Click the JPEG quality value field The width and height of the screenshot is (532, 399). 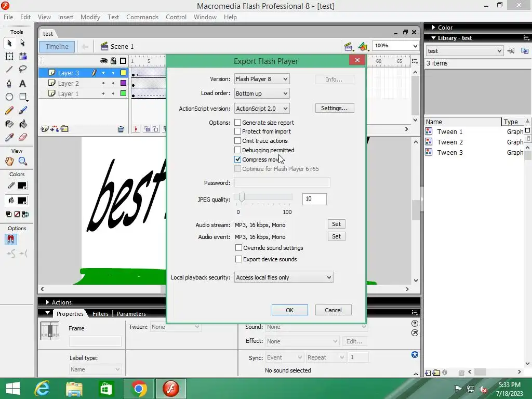coord(314,199)
